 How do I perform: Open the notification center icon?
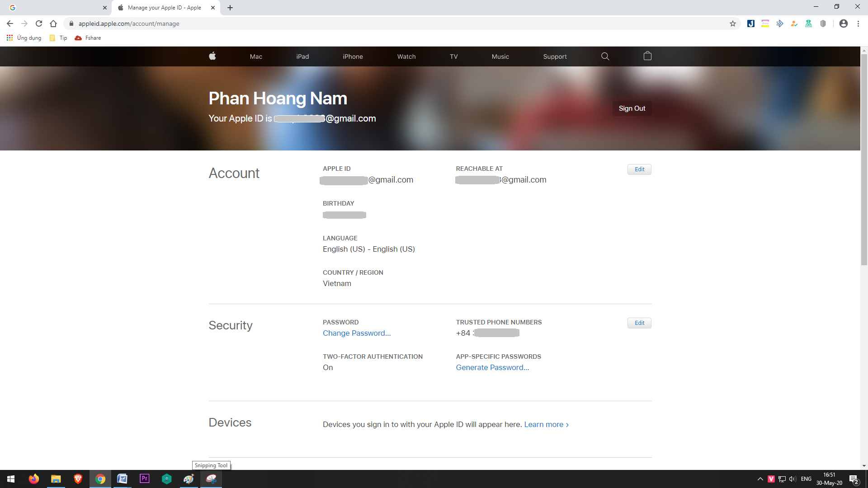click(854, 479)
